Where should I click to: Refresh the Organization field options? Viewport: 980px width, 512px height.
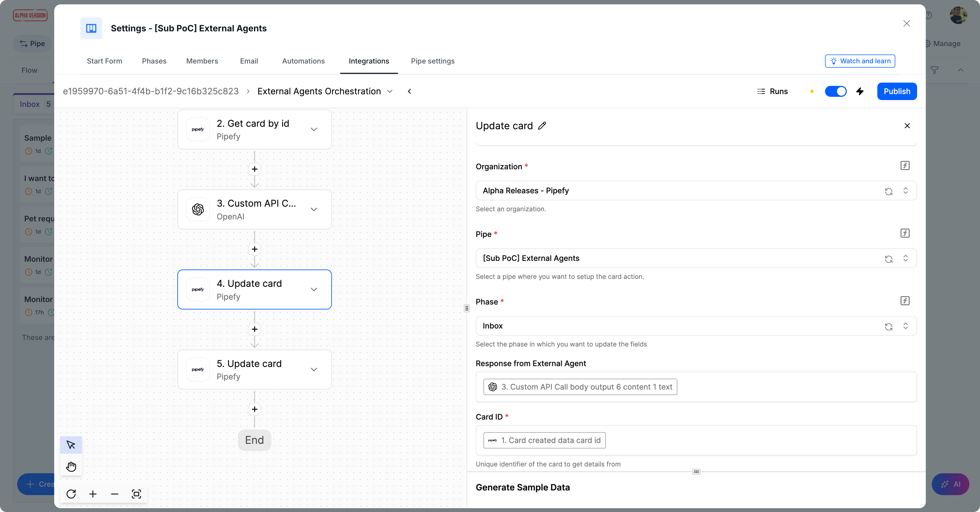[888, 191]
